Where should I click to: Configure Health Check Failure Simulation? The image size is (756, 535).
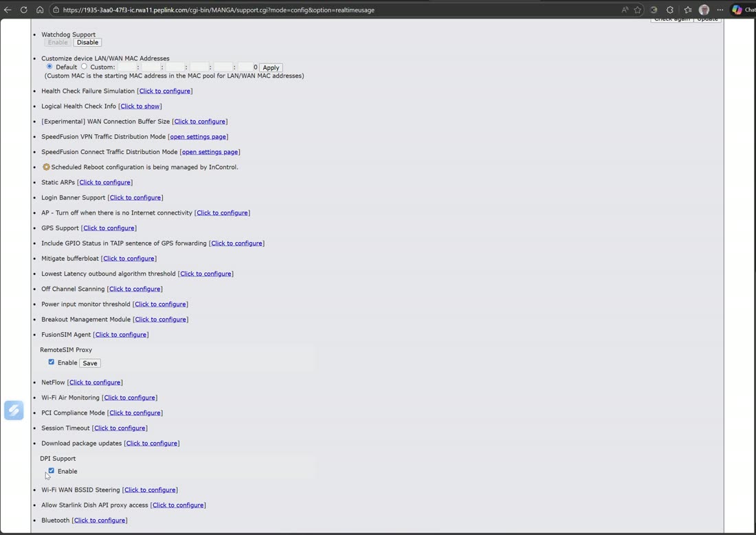(x=164, y=91)
